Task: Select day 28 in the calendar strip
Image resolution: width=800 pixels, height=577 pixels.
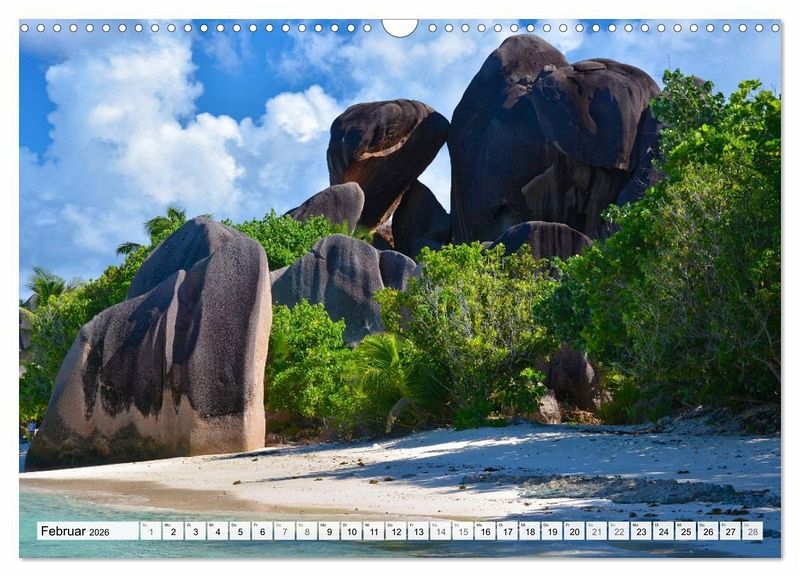Action: tap(753, 531)
